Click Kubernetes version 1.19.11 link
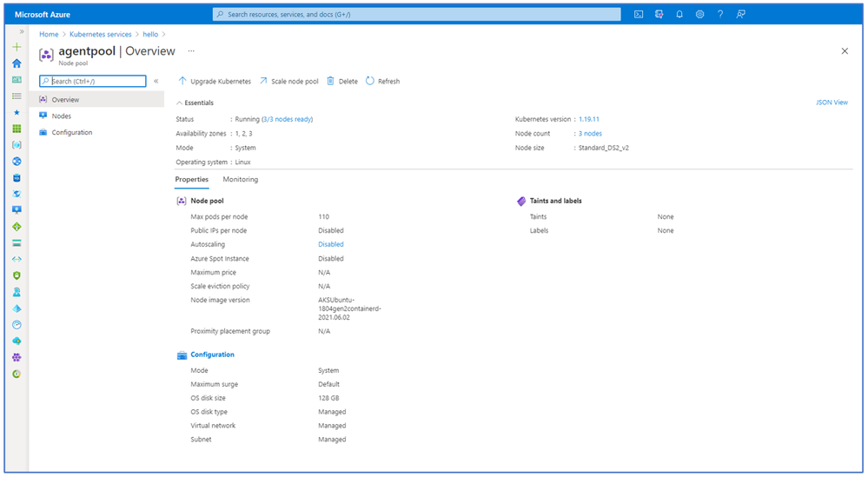 589,119
